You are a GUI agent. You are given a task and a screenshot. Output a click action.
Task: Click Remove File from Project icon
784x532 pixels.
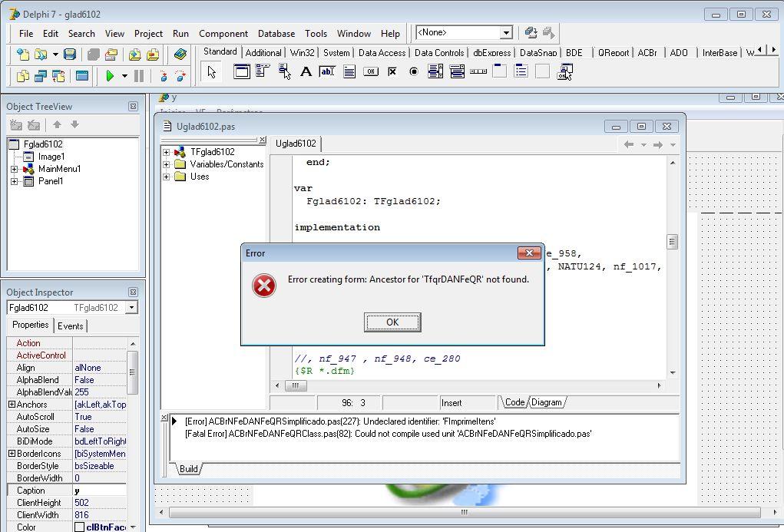pos(153,54)
